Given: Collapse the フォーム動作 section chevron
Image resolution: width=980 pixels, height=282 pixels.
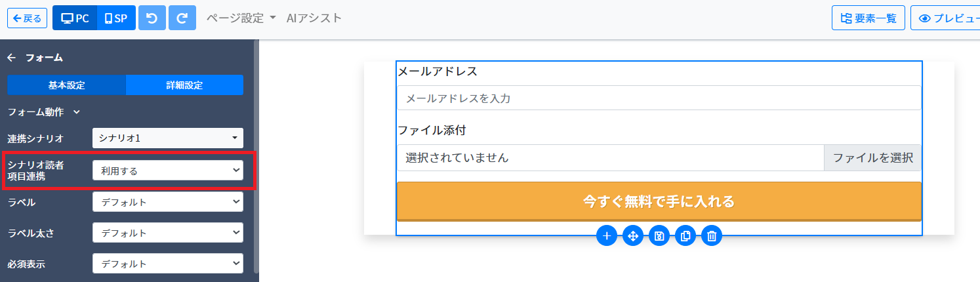Looking at the screenshot, I should click(77, 112).
